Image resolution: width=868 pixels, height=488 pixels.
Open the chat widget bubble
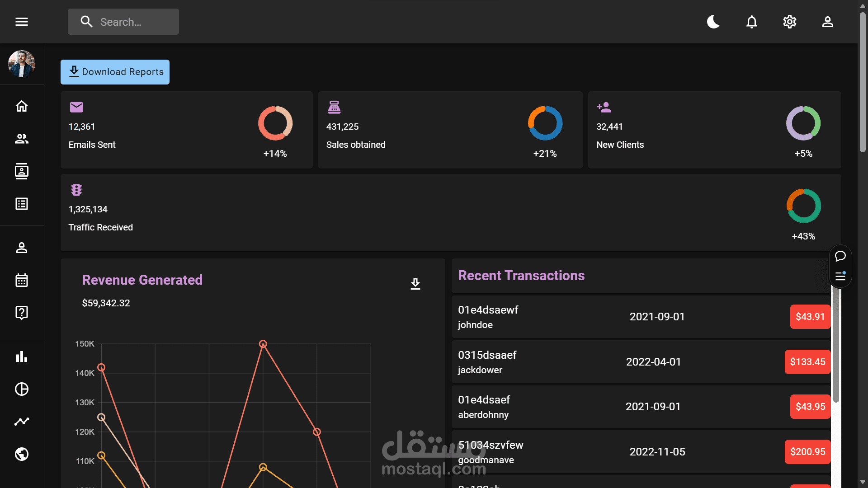840,257
